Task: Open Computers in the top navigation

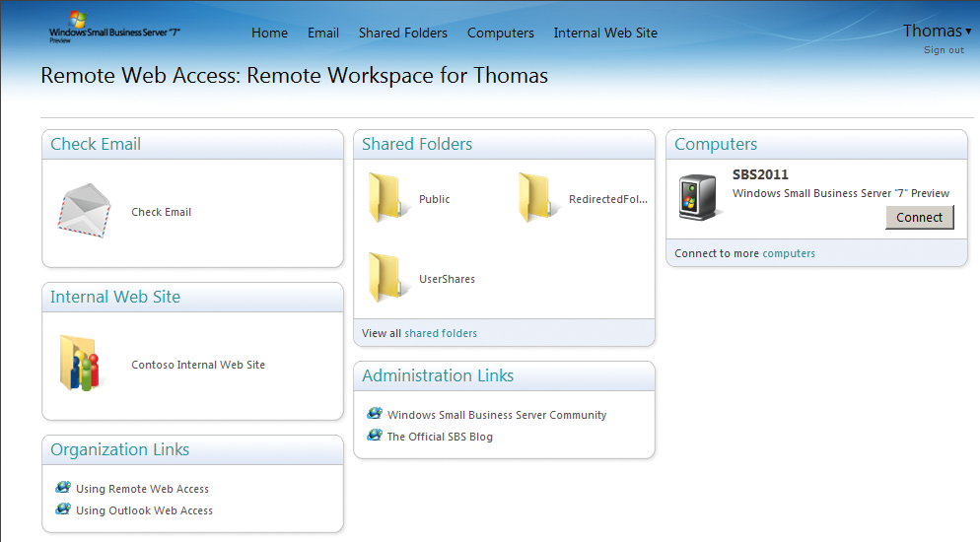Action: point(501,34)
